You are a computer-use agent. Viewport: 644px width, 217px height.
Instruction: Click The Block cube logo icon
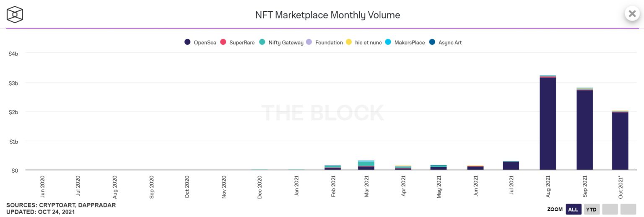pyautogui.click(x=15, y=14)
